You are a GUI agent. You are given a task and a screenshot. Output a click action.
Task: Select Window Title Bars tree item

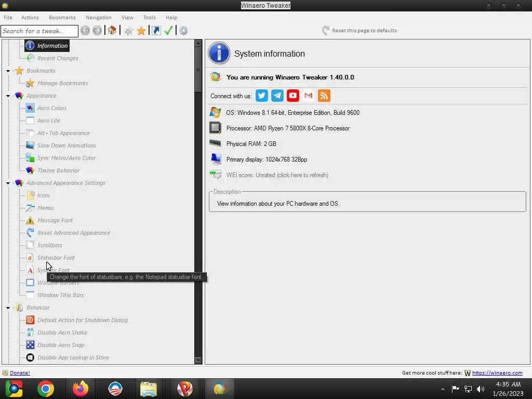tap(60, 295)
